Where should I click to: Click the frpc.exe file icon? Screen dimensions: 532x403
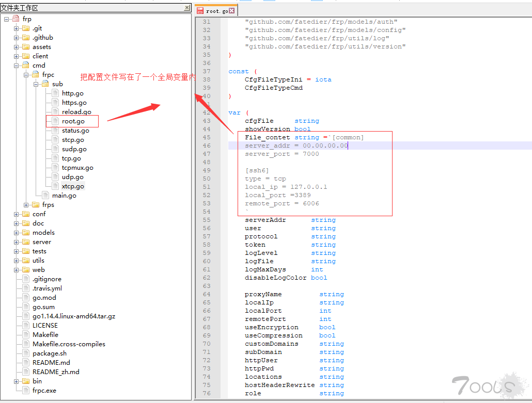[x=26, y=391]
